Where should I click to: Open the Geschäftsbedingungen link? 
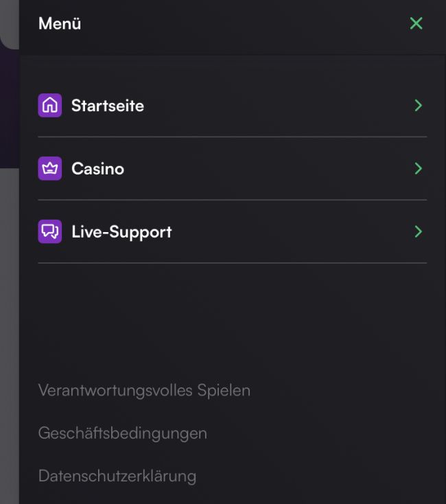(x=123, y=433)
